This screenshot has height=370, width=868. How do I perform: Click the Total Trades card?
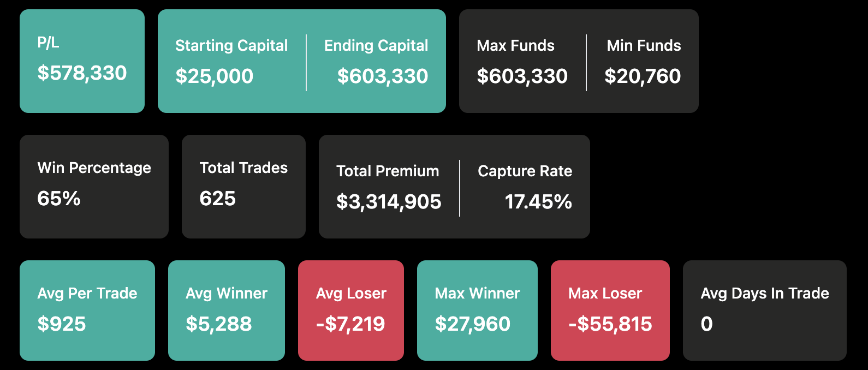coord(243,186)
